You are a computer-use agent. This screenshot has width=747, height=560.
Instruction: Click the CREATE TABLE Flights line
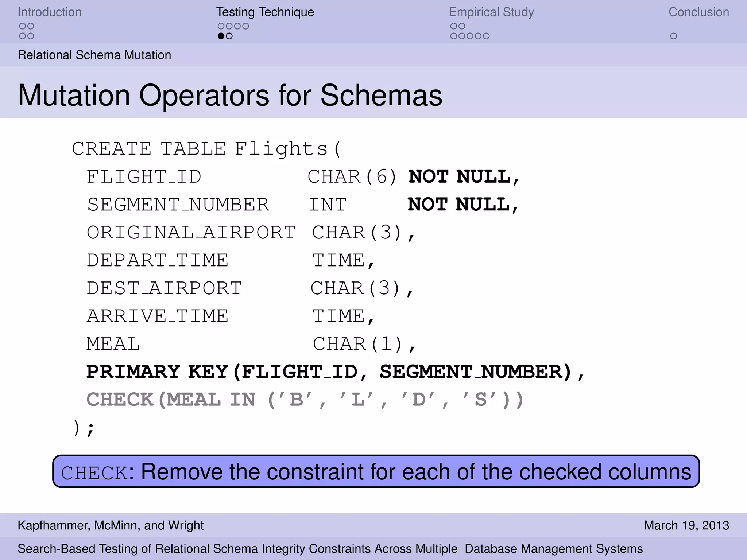click(x=206, y=149)
